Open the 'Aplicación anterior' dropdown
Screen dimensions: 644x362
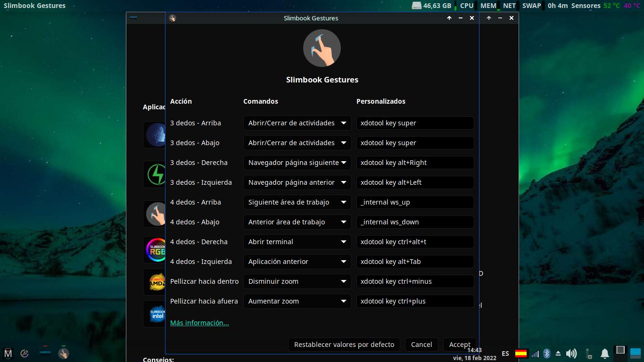297,262
